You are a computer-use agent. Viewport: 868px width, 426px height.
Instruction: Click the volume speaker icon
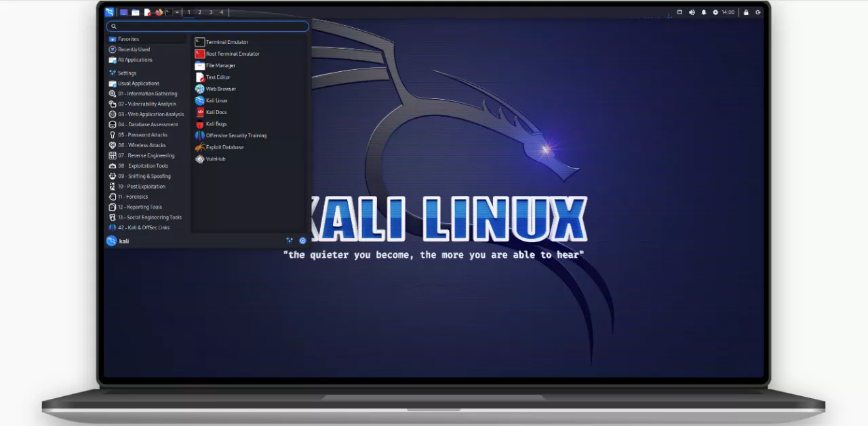click(x=692, y=12)
